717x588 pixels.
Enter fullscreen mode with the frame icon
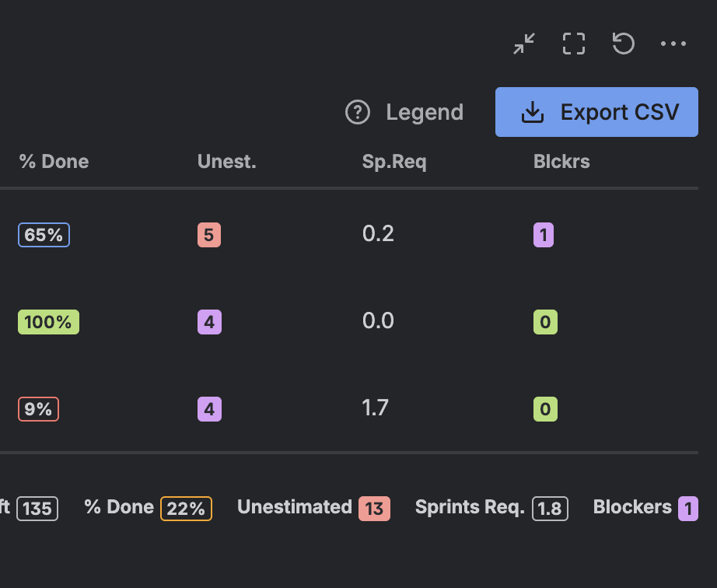click(573, 44)
